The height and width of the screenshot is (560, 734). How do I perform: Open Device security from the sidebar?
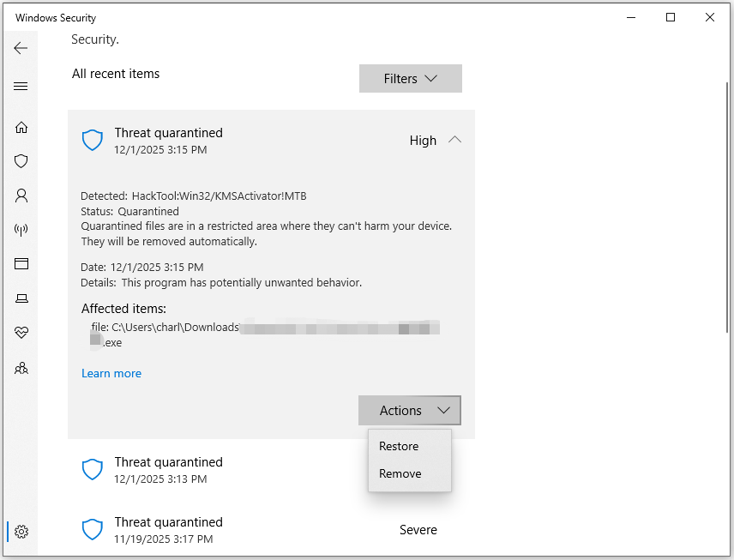click(19, 298)
